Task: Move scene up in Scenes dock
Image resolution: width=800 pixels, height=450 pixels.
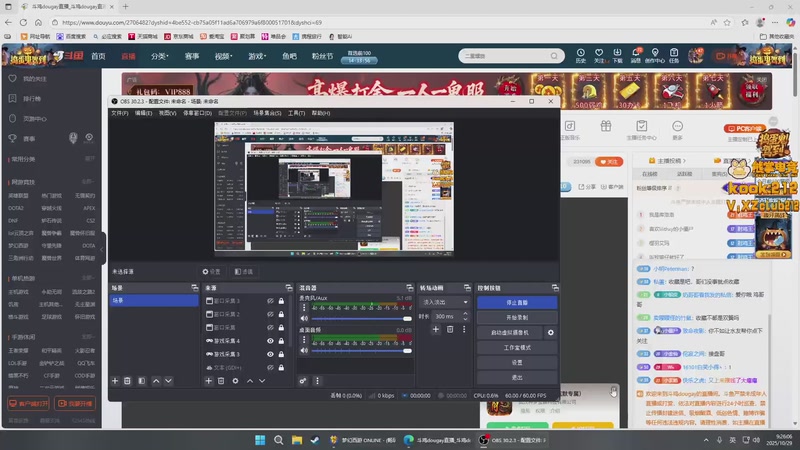Action: [156, 381]
